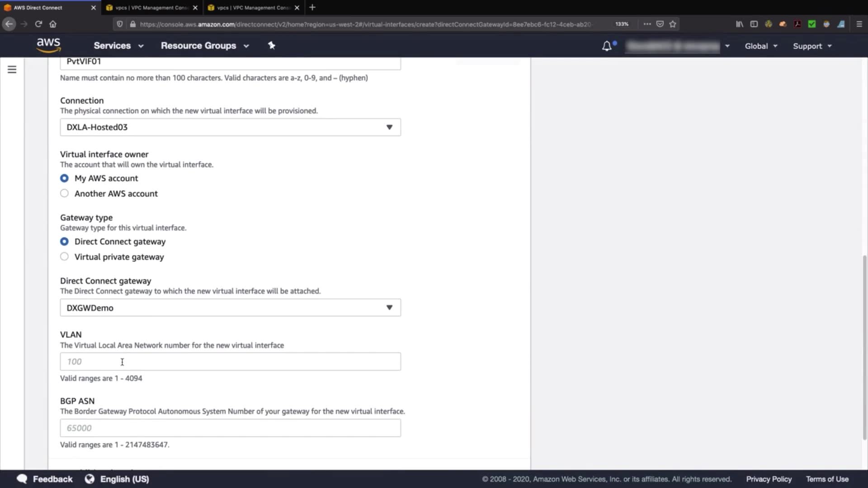Click the Feedback speech bubble icon
This screenshot has height=488, width=868.
point(22,479)
